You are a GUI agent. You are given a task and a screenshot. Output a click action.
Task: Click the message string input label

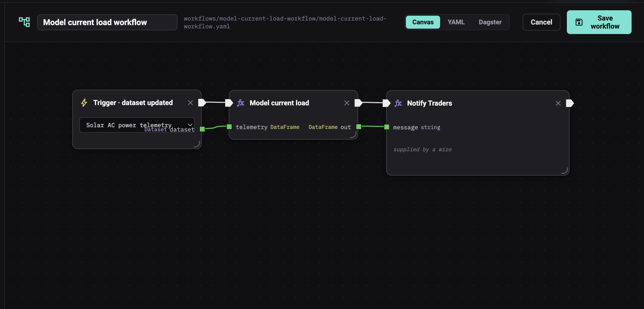pyautogui.click(x=417, y=127)
